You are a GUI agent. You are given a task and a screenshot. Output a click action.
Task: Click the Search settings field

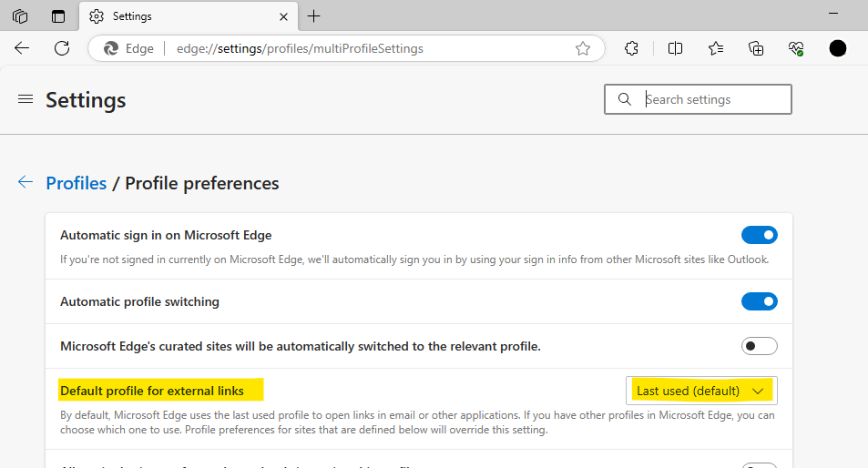[x=698, y=99]
